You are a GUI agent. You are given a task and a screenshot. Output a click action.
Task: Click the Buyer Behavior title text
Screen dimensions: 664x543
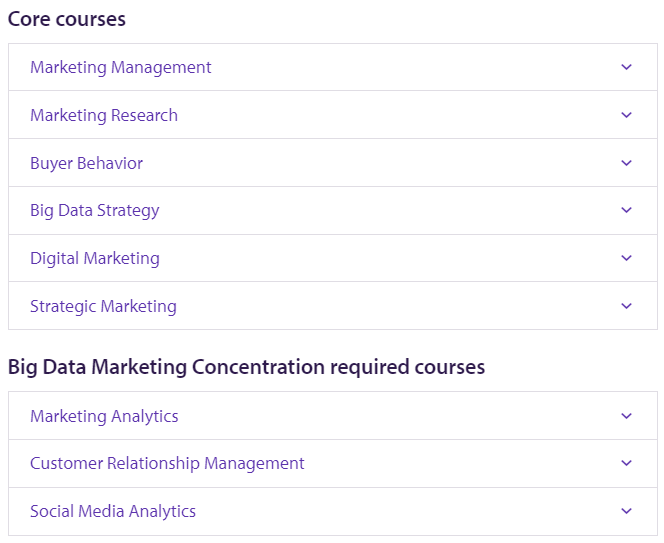click(86, 163)
